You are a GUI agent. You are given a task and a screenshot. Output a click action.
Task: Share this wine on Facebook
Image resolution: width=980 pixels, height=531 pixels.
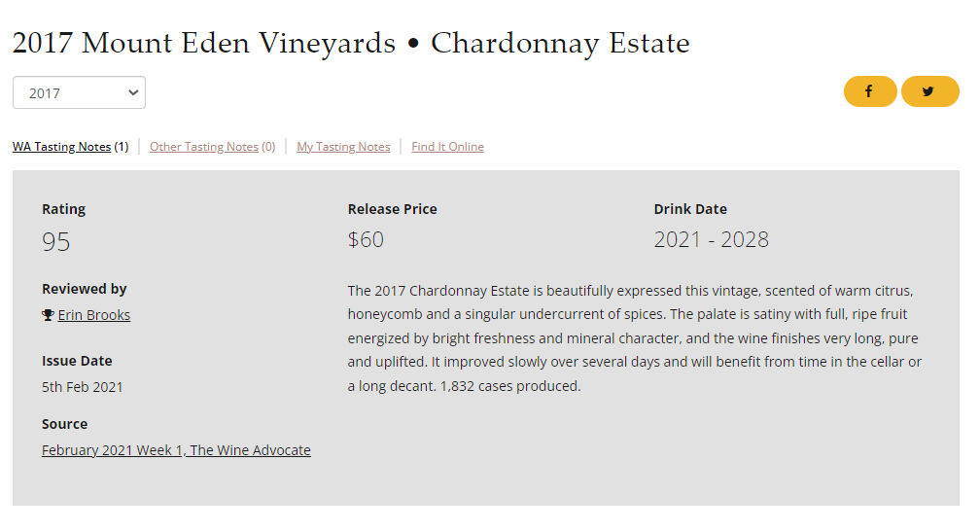pos(869,91)
